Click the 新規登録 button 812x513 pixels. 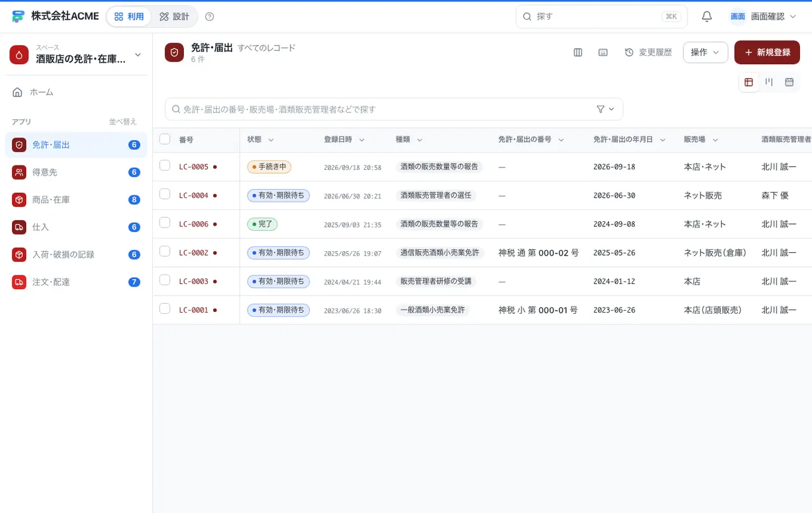click(767, 53)
